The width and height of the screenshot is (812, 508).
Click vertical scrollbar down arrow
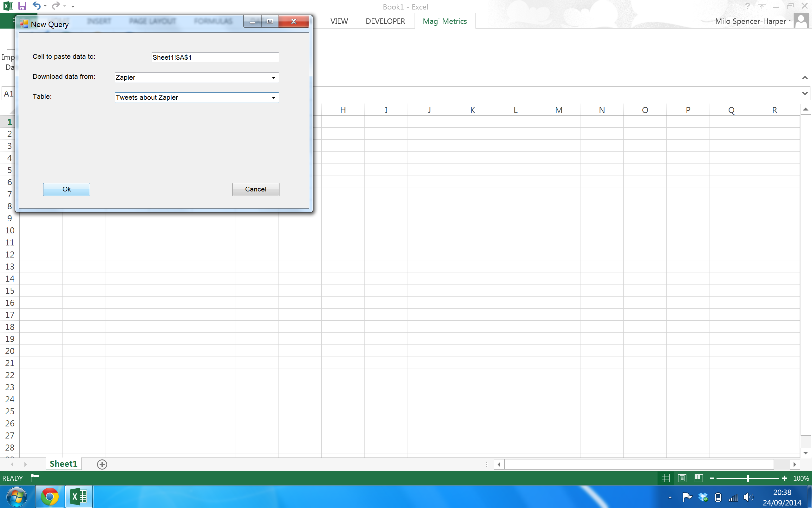coord(806,452)
